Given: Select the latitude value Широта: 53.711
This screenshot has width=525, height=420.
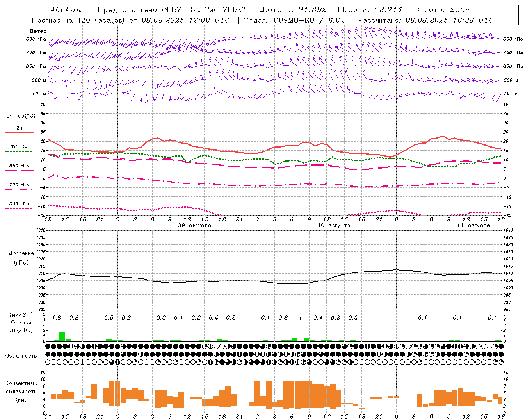Looking at the screenshot, I should tap(370, 10).
